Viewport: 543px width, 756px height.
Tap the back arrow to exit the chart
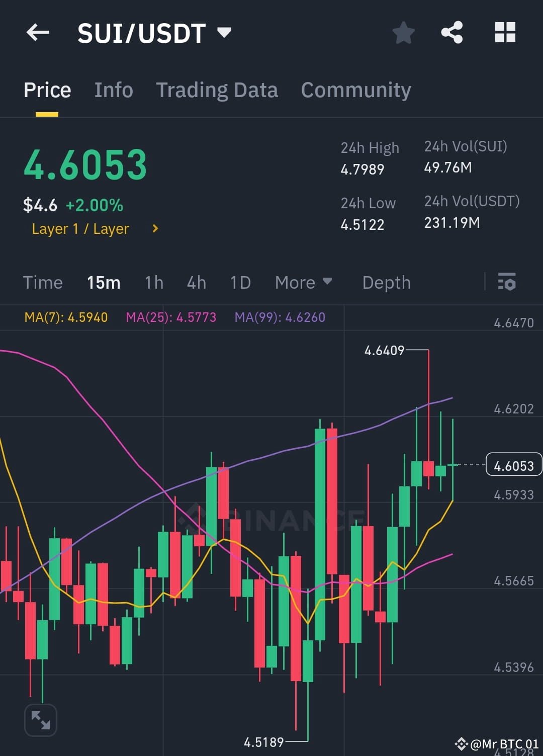coord(38,32)
